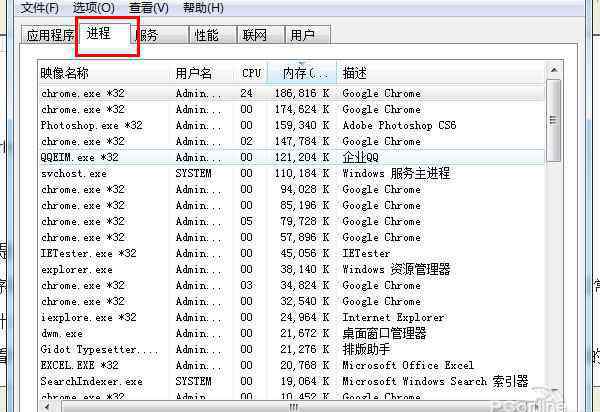Click the horizontal scrollbar thumb
Viewport: 600px width, 412px height.
tap(294, 407)
